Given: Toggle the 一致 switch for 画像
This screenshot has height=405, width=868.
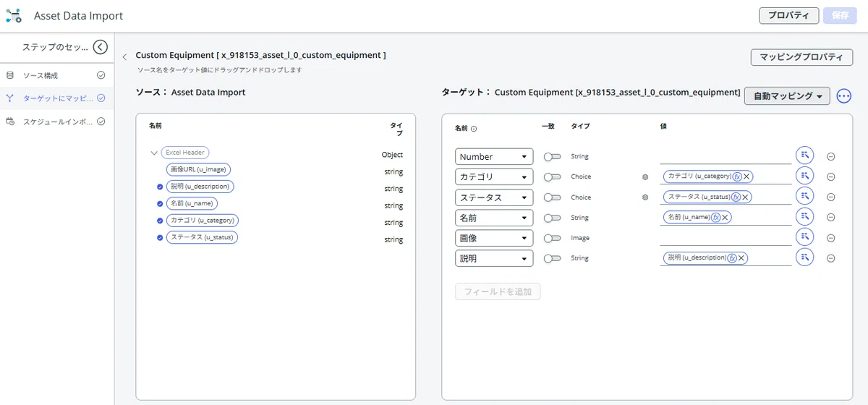Looking at the screenshot, I should [x=553, y=238].
